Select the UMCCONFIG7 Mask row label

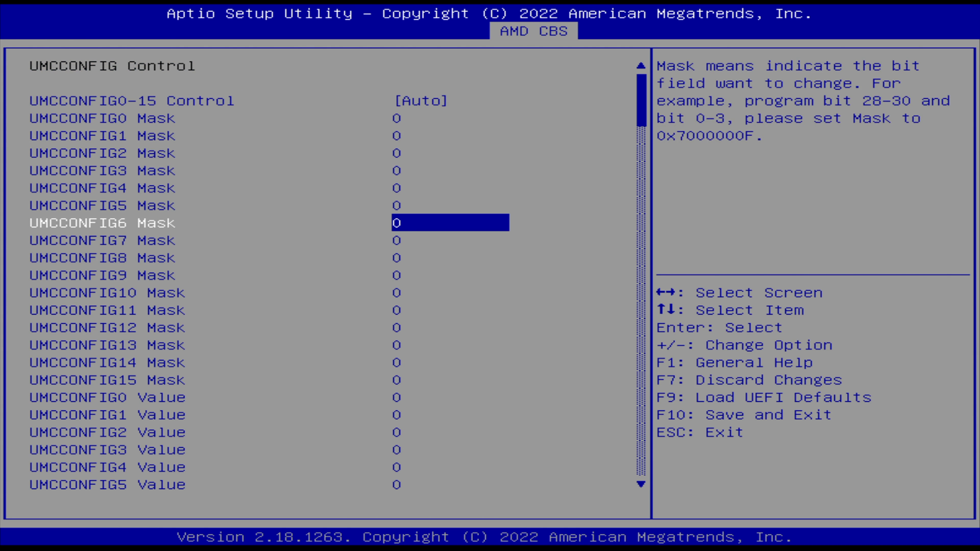point(102,240)
